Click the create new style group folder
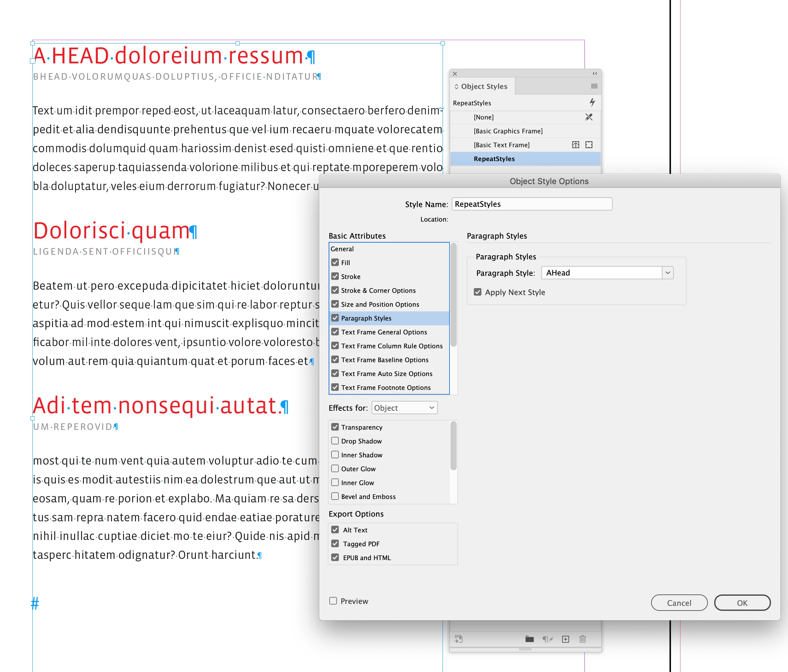The image size is (788, 672). 529,639
